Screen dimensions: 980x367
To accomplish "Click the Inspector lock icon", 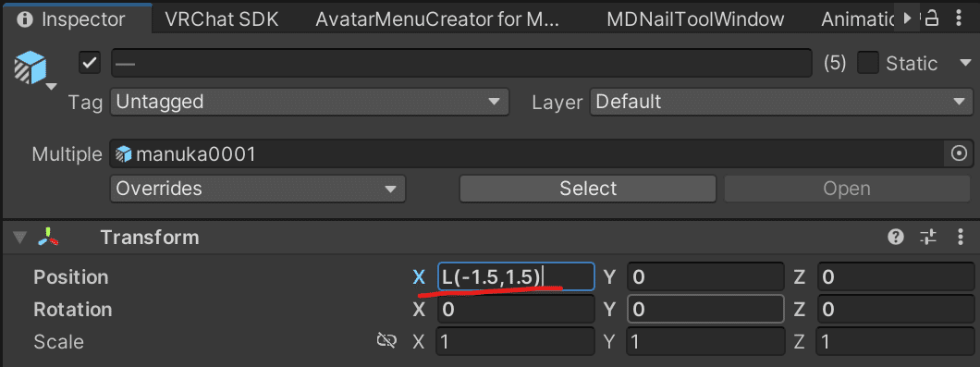I will 931,18.
